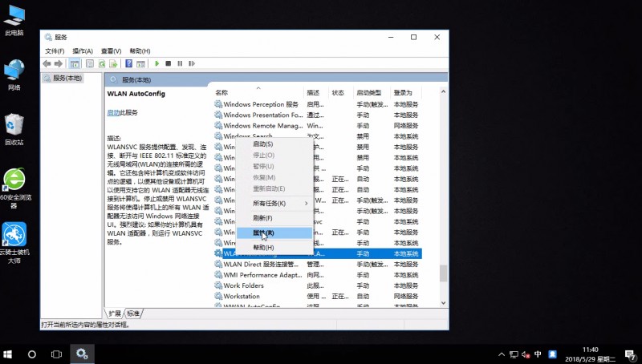Screen dimensions: 642x364
Task: Open Help via the blue question icon
Action: 128,63
